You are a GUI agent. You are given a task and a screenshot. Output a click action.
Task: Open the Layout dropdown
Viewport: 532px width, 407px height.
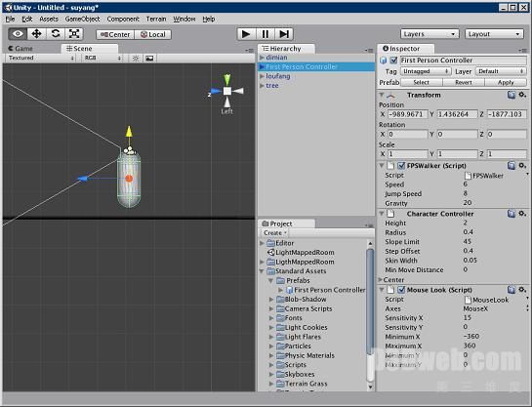pos(494,34)
